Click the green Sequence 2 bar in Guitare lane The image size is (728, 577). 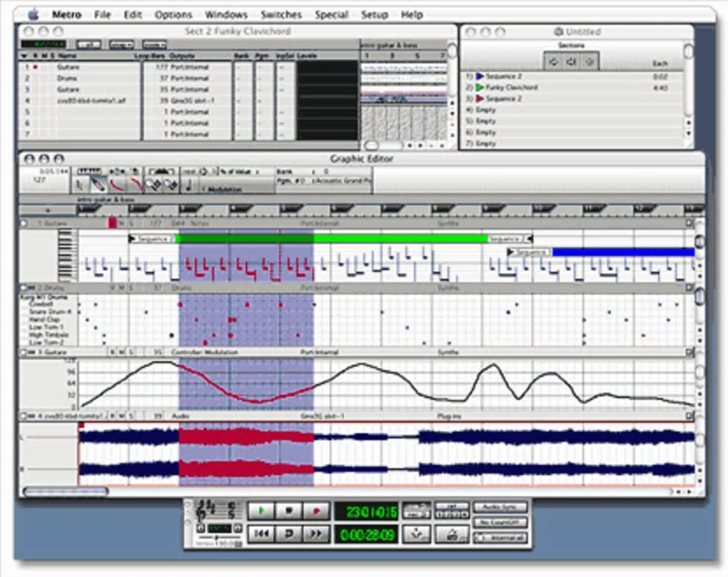[331, 239]
